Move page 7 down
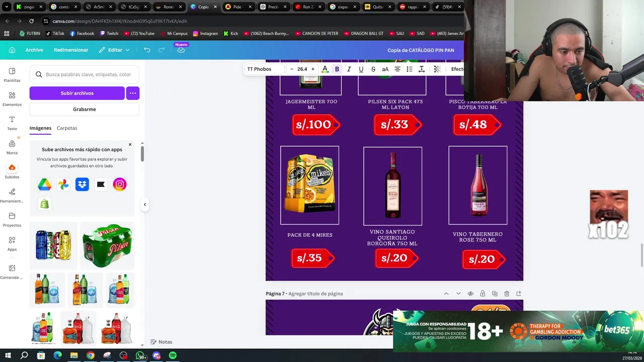Screen dimensions: 644x362 (x=458, y=294)
